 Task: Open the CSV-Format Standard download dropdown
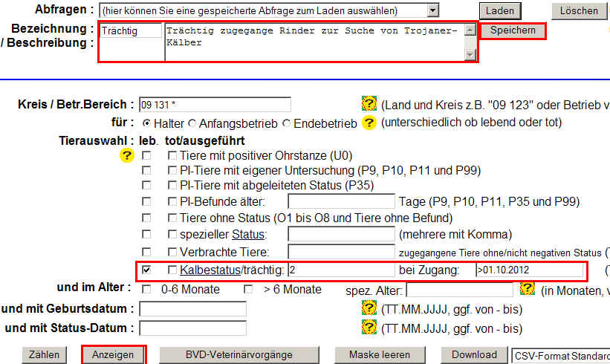(x=560, y=356)
